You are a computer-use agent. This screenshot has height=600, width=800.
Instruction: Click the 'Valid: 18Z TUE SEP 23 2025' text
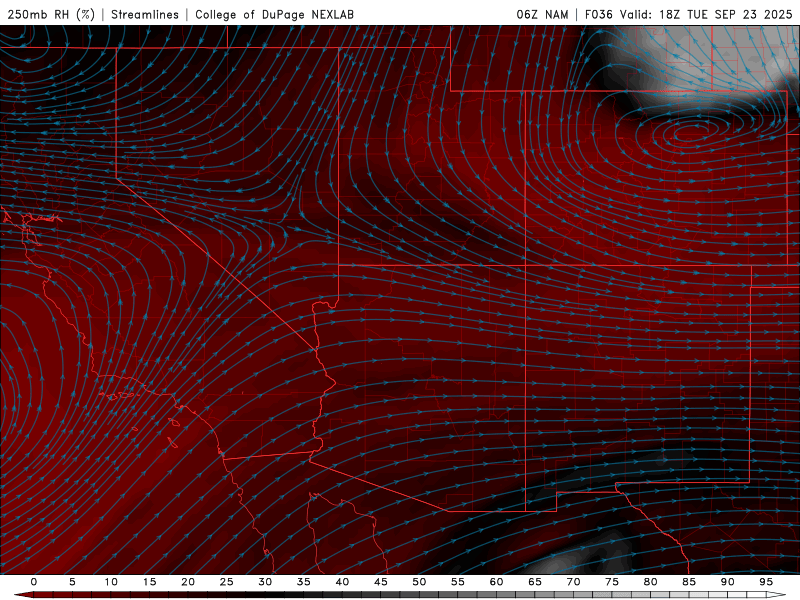pos(706,14)
